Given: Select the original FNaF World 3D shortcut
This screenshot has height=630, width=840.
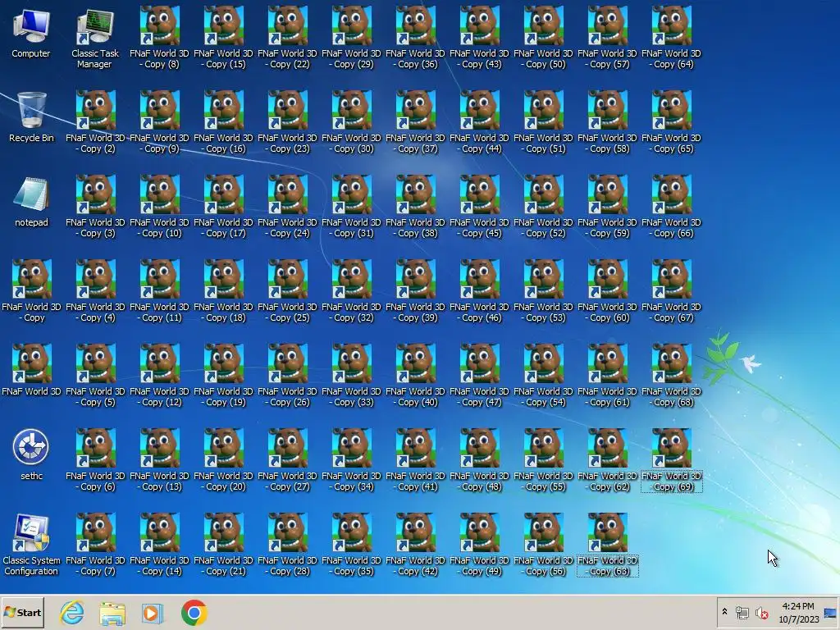Looking at the screenshot, I should [x=31, y=370].
